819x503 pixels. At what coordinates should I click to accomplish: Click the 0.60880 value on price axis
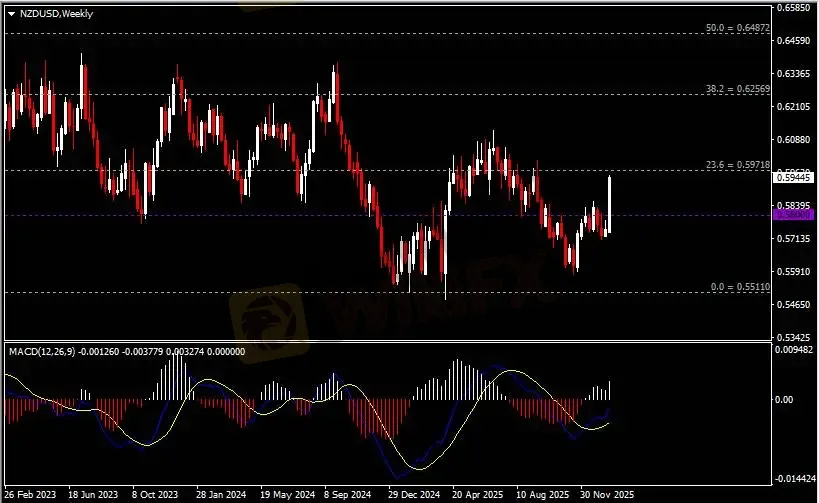click(794, 139)
